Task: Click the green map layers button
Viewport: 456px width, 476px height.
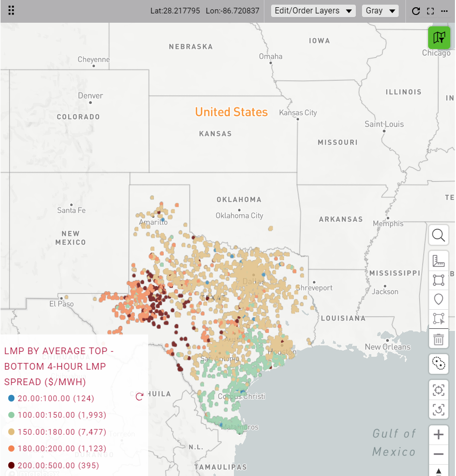Action: (439, 37)
